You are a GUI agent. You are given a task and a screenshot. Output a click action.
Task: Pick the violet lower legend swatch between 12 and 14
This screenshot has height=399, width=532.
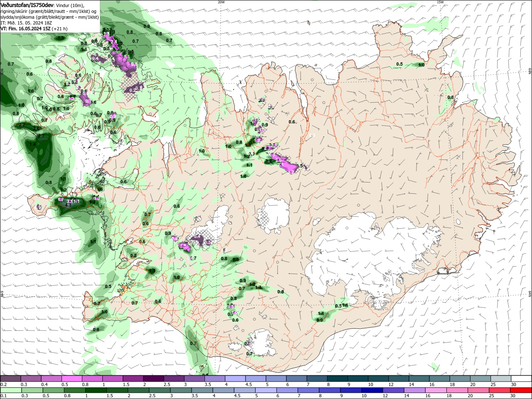[x=394, y=390]
